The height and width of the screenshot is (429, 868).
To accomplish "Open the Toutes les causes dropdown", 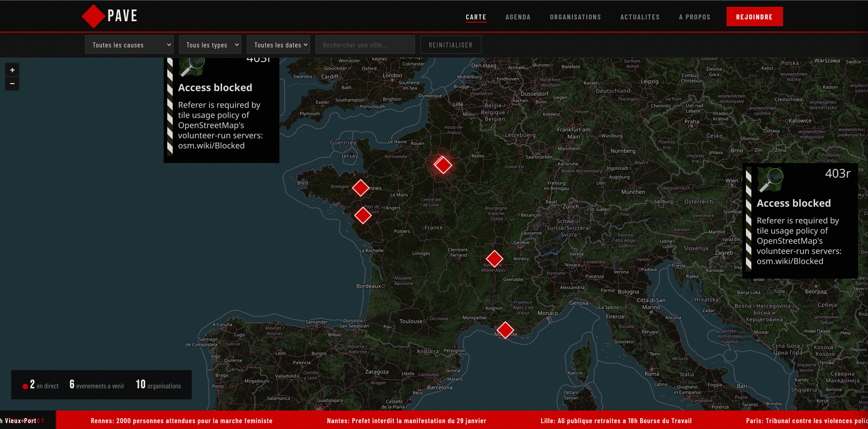I will point(129,45).
